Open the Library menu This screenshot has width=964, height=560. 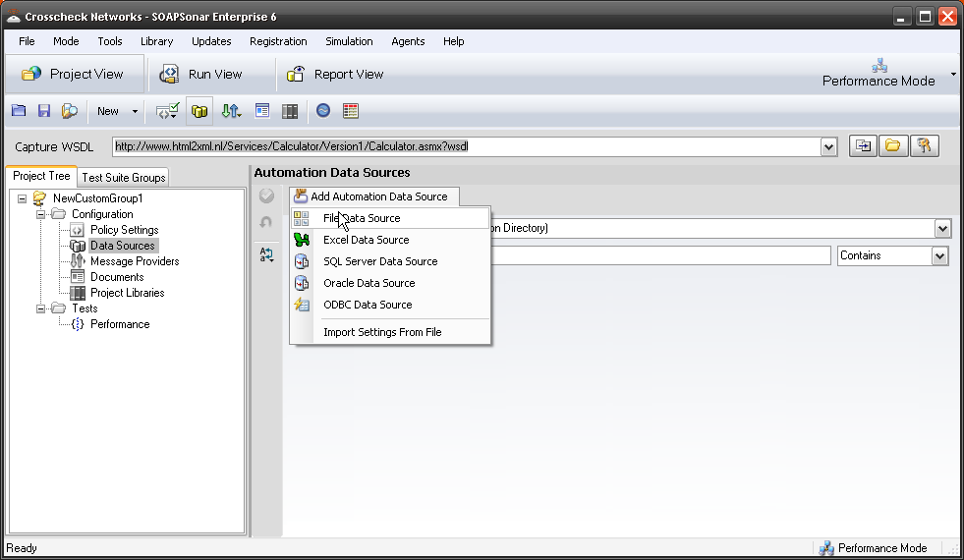pos(156,41)
